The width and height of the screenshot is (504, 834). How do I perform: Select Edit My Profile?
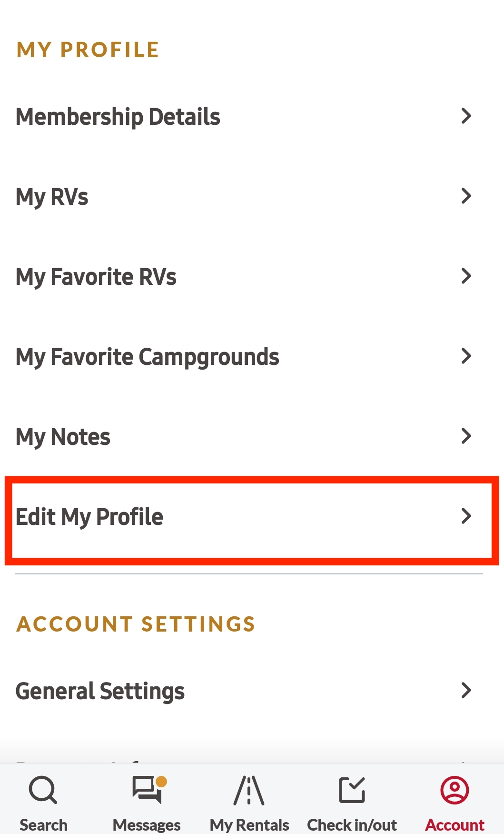pyautogui.click(x=252, y=517)
